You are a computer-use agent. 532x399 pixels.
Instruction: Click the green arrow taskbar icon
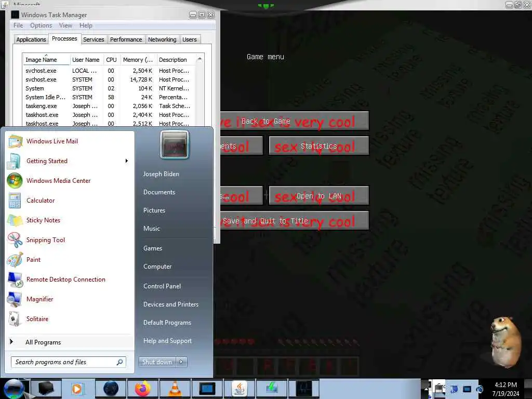pos(271,389)
